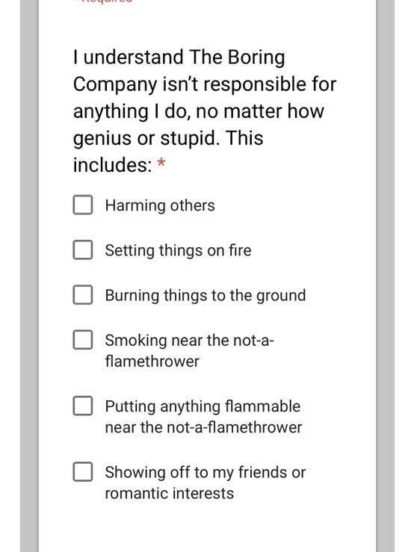Viewport: 414px width, 552px height.
Task: Click the "Smoking near the not-a-" text line
Action: (x=189, y=340)
